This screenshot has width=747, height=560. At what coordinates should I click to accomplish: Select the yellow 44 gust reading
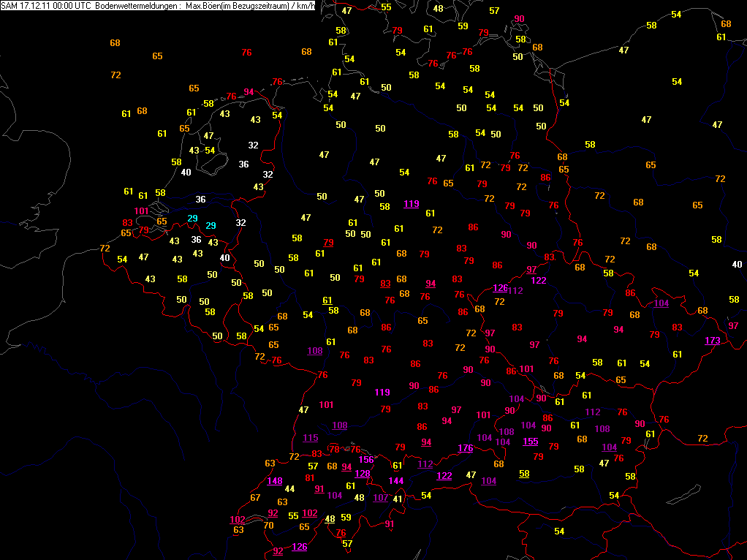click(289, 488)
